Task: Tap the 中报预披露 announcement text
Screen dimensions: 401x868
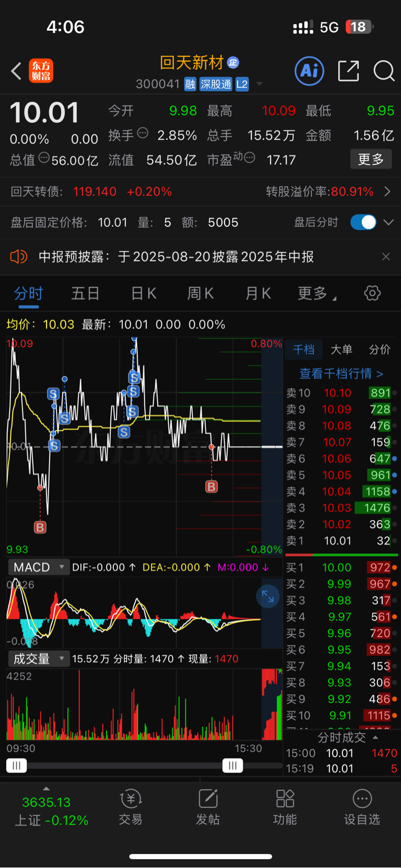Action: (176, 256)
